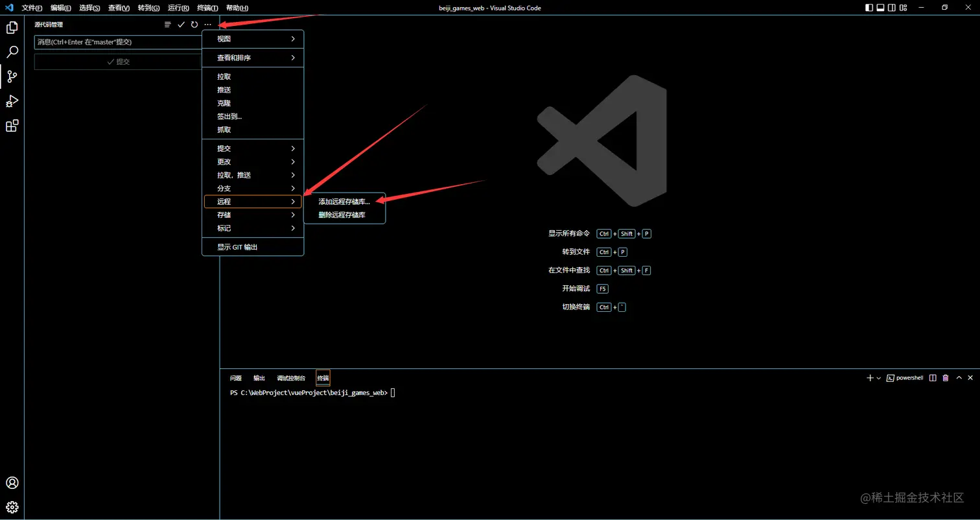Image resolution: width=980 pixels, height=520 pixels.
Task: Expand the 分支 submenu
Action: tap(253, 188)
